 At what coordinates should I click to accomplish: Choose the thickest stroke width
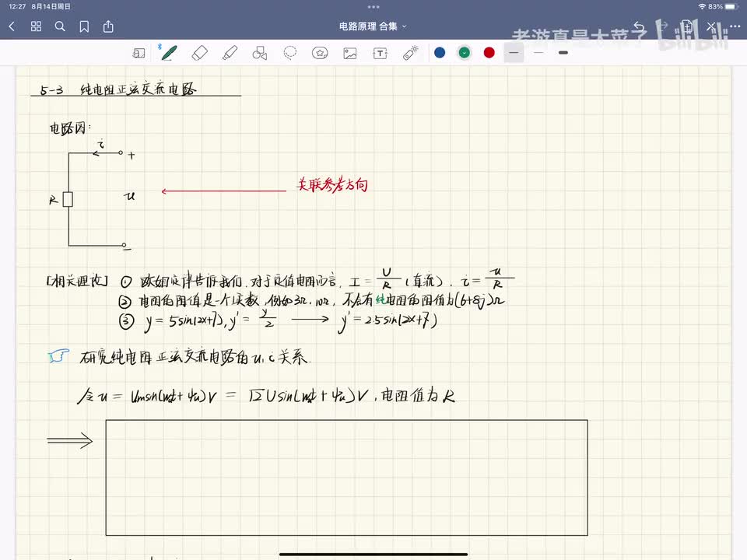pyautogui.click(x=563, y=53)
